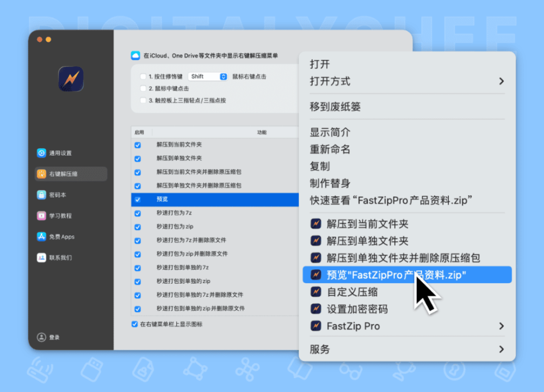The width and height of the screenshot is (544, 392).
Task: Click the 密码本 lock icon
Action: [x=41, y=195]
